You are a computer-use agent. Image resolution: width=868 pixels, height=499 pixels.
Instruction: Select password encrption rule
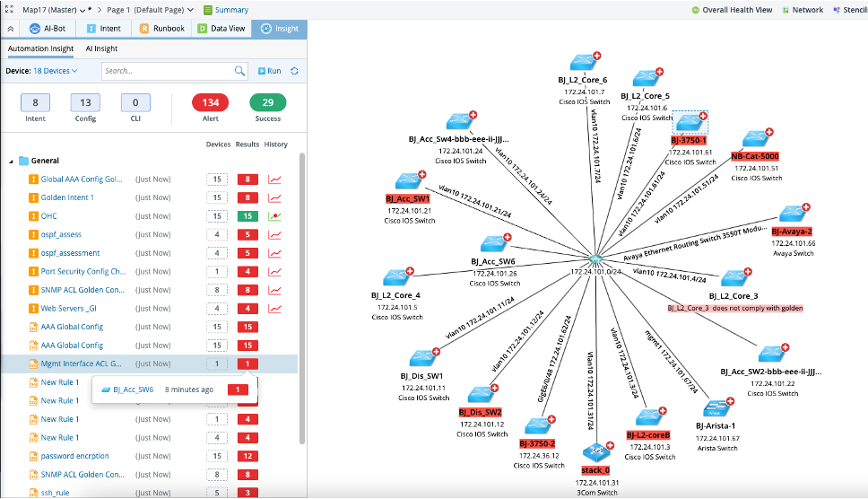tap(74, 456)
